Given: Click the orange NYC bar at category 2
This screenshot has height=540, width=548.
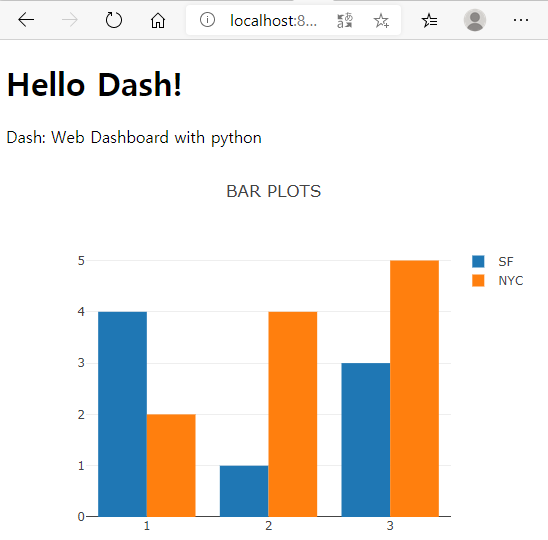Looking at the screenshot, I should point(293,414).
